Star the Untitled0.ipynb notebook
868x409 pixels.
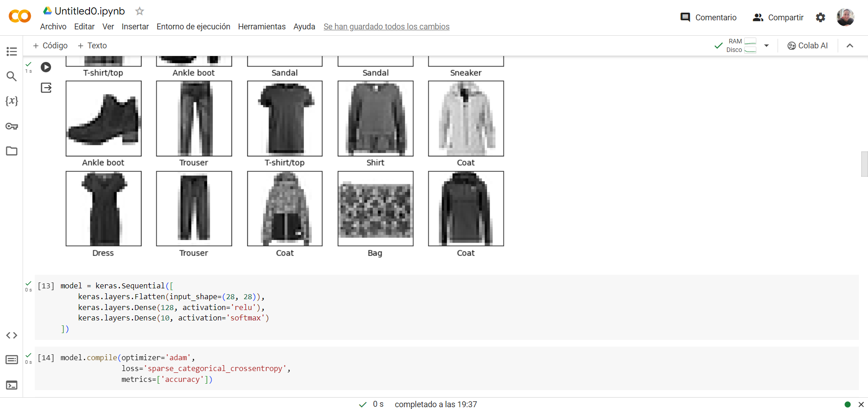coord(140,11)
